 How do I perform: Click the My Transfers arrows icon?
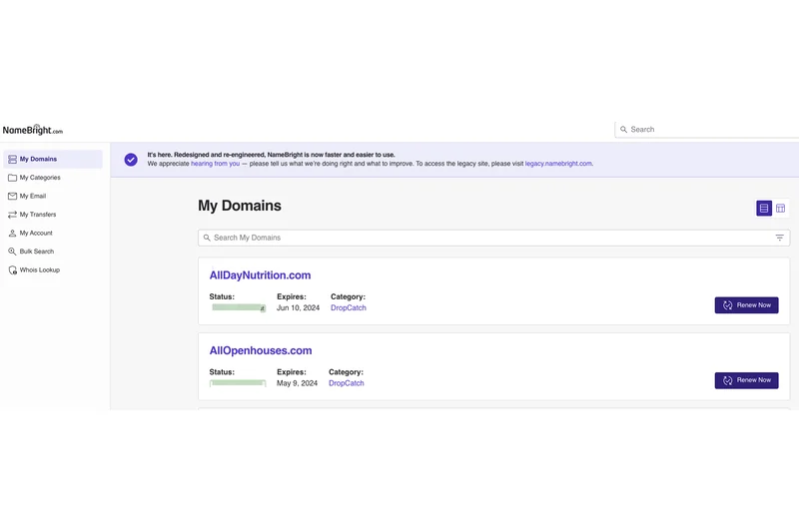pos(12,215)
